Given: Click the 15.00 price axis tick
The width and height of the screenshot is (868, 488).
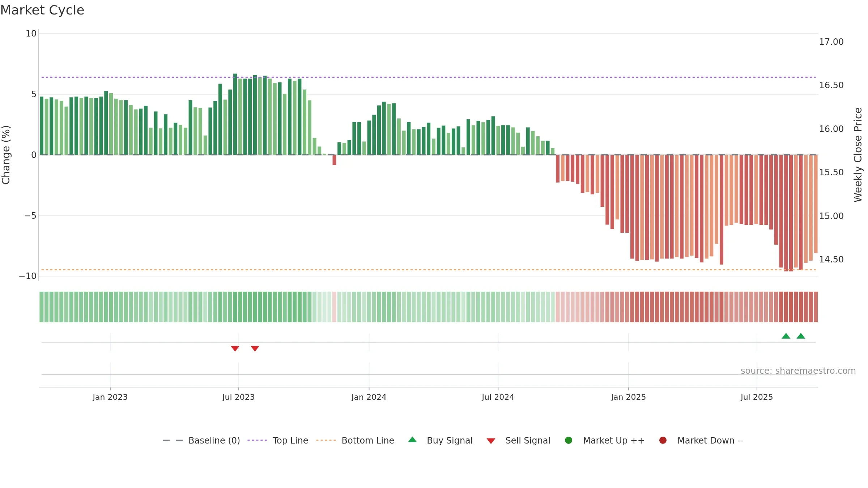Looking at the screenshot, I should [x=831, y=216].
